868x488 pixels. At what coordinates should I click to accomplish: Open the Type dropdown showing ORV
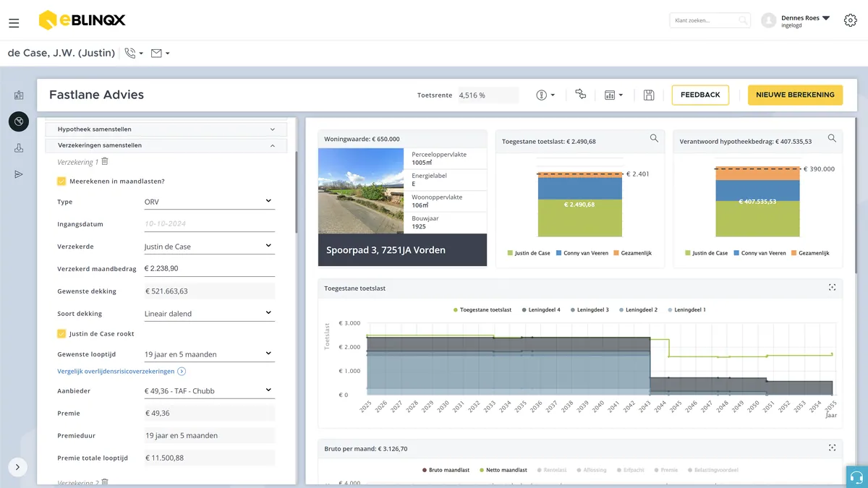click(208, 202)
